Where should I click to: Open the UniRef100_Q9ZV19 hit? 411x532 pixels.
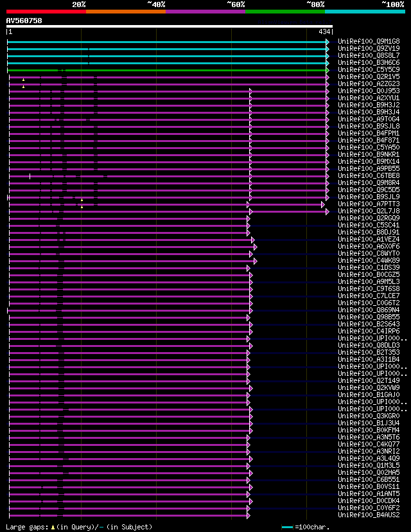(369, 49)
